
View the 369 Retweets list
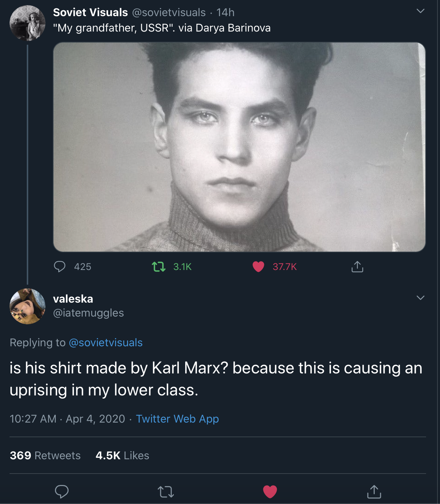tap(45, 456)
